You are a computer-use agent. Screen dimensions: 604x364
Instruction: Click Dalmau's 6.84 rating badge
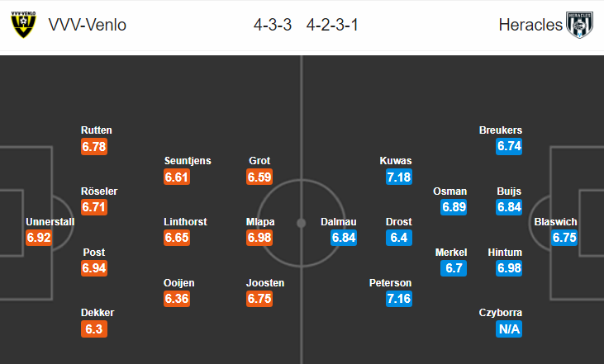[344, 238]
